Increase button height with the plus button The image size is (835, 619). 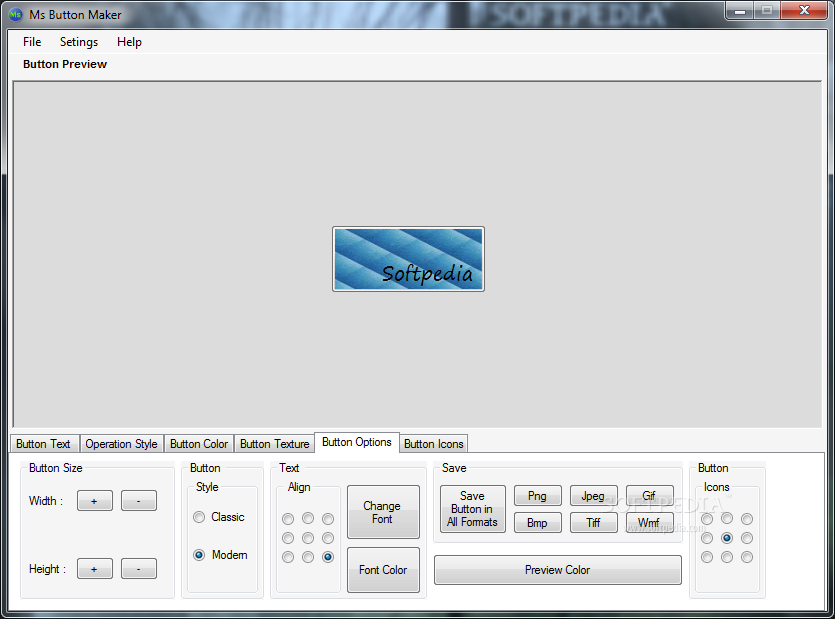[95, 568]
